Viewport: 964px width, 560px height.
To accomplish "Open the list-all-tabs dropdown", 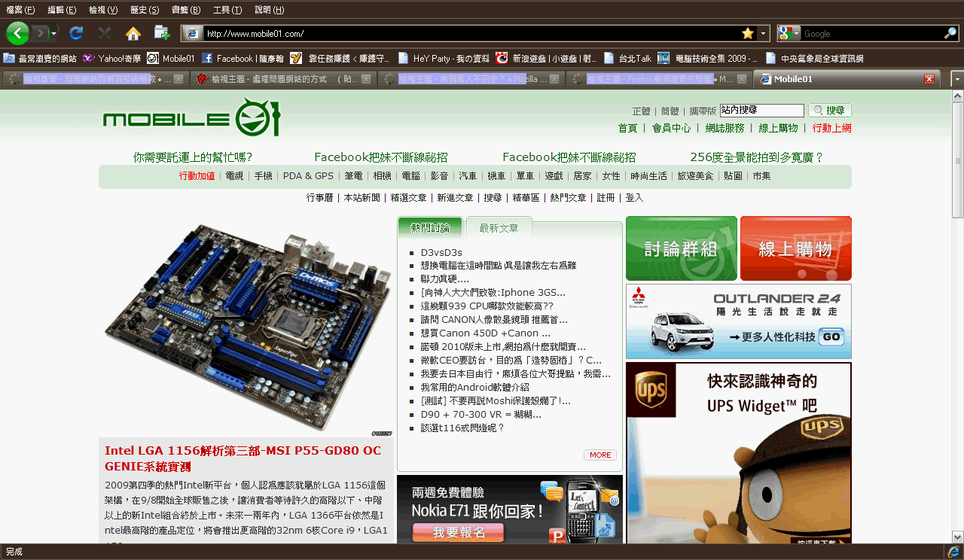I will coord(957,79).
